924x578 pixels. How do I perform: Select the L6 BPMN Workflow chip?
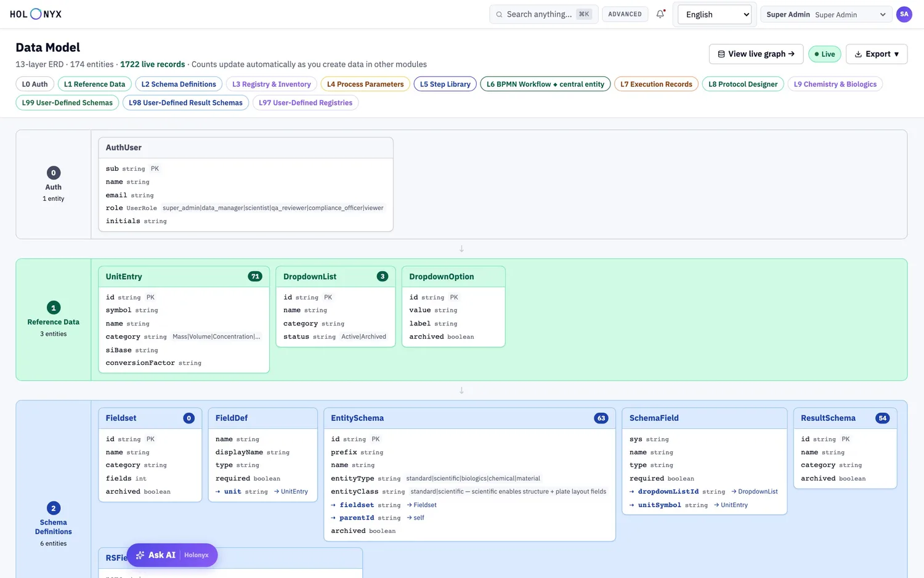[x=545, y=84]
